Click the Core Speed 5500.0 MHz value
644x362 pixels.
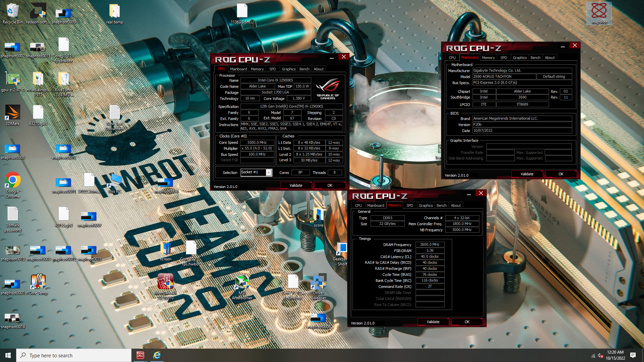(257, 142)
